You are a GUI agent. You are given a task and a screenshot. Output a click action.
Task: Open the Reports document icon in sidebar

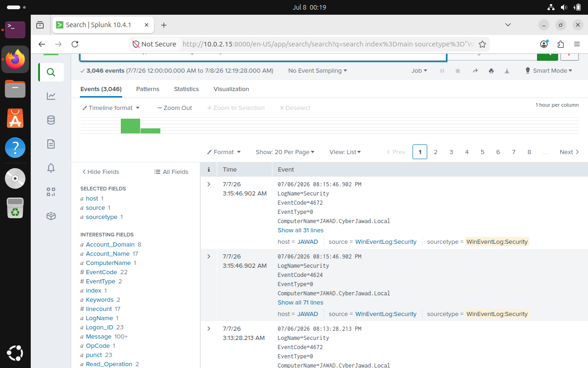point(51,144)
